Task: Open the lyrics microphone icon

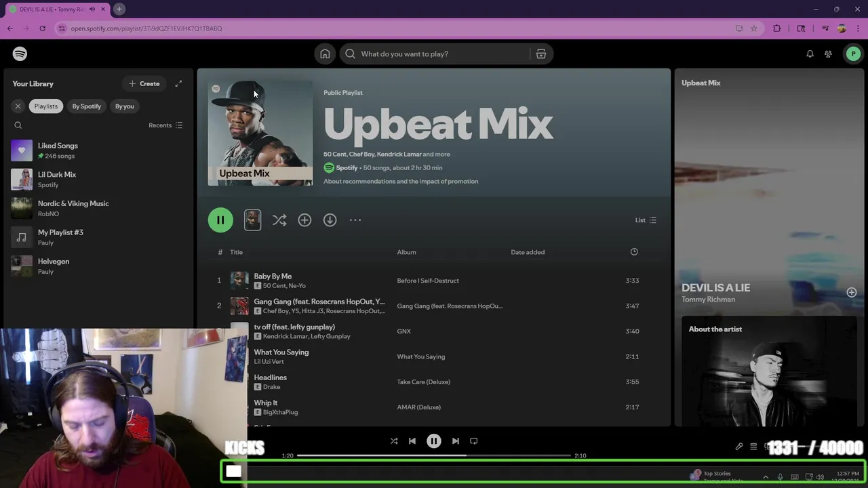Action: (739, 447)
